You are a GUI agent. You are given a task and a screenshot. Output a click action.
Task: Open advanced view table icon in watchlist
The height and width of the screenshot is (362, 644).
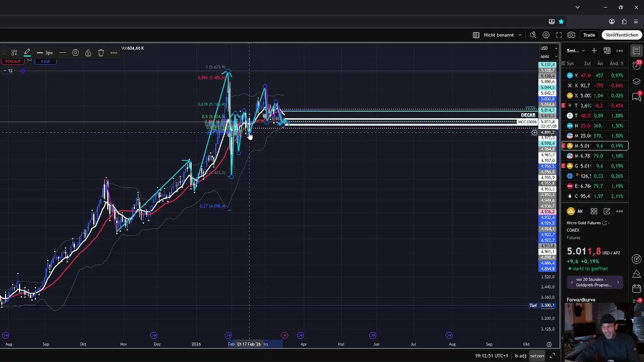pyautogui.click(x=607, y=51)
